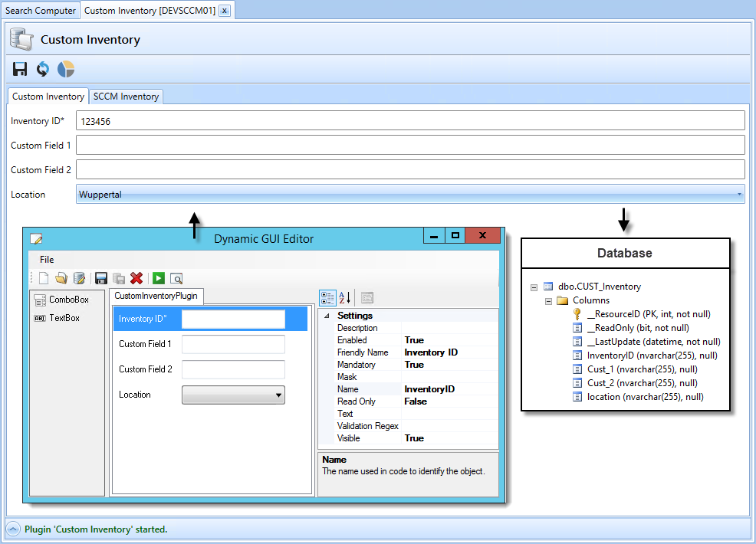Click Save All icon in GUI Editor toolbar
Viewport: 756px width, 544px height.
click(x=119, y=278)
